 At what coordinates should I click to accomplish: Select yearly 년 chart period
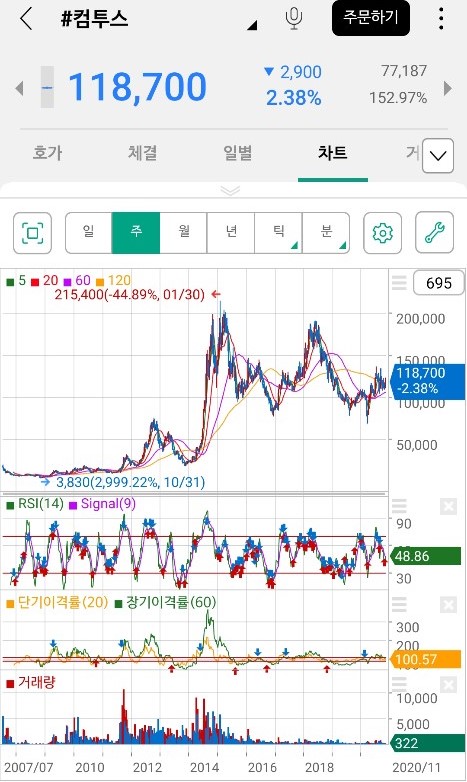click(231, 233)
